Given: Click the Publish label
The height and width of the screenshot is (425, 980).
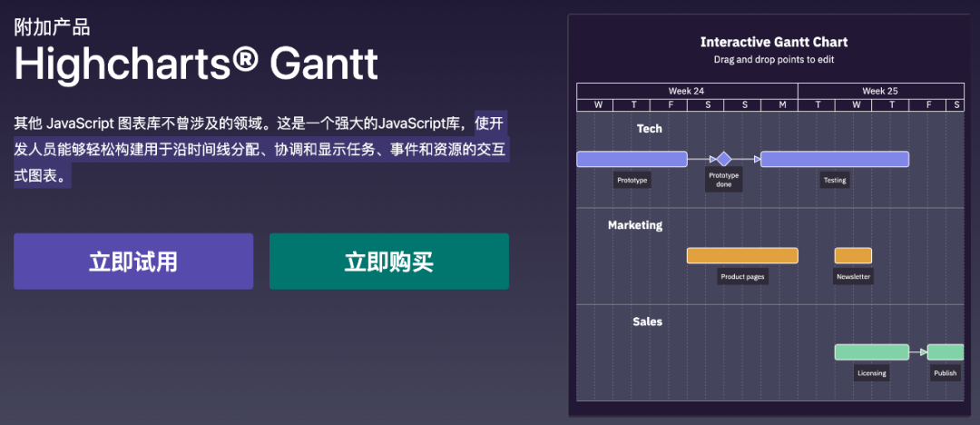Looking at the screenshot, I should [x=946, y=373].
